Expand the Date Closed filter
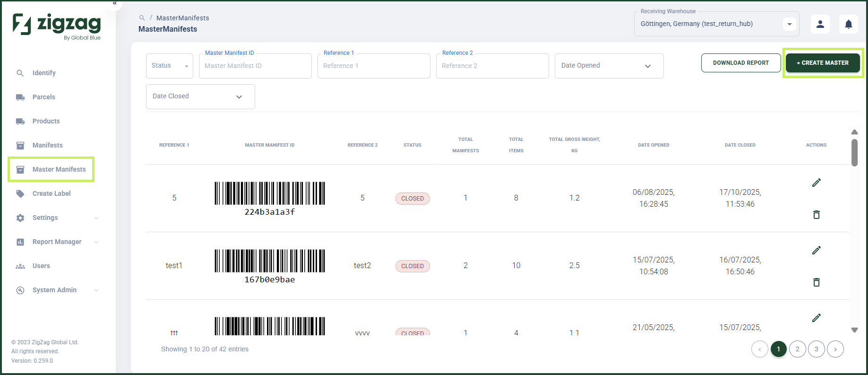 [x=200, y=96]
